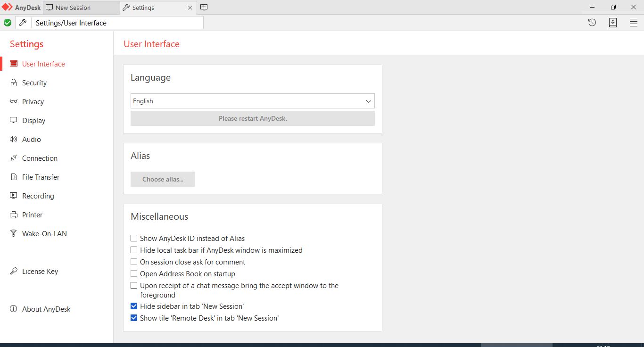Open Display settings
This screenshot has height=347, width=644.
[34, 121]
